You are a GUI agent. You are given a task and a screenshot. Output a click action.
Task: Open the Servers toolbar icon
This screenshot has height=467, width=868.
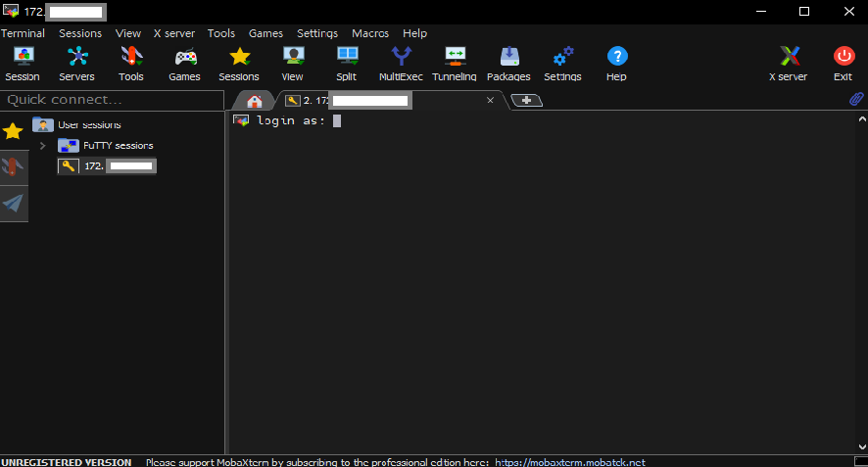[x=77, y=64]
